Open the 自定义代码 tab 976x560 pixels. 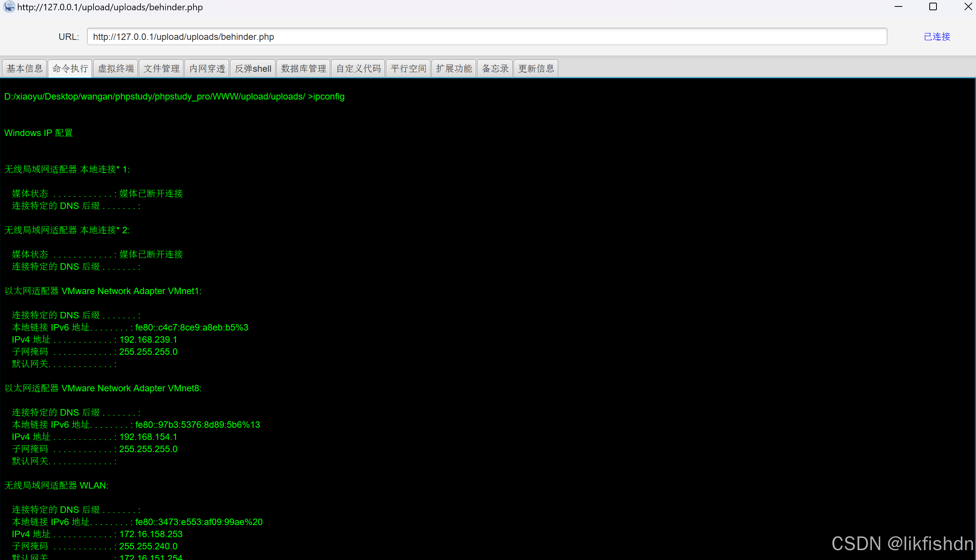(358, 68)
